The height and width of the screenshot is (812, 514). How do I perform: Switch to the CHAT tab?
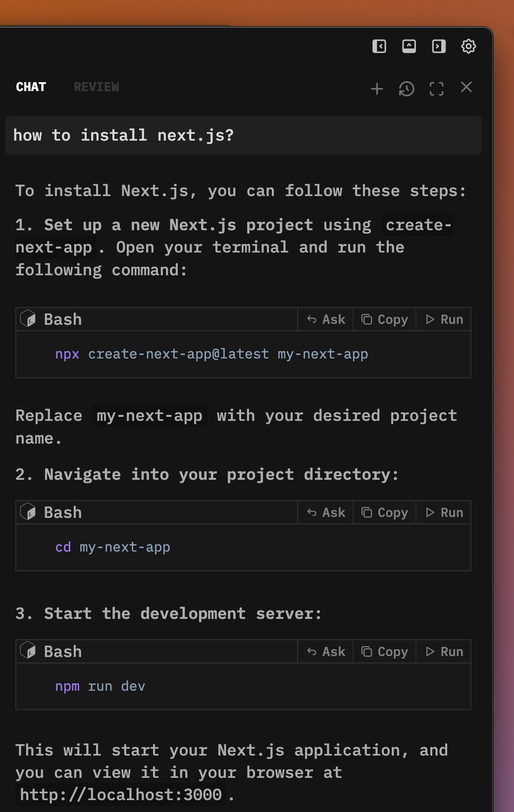pos(31,87)
